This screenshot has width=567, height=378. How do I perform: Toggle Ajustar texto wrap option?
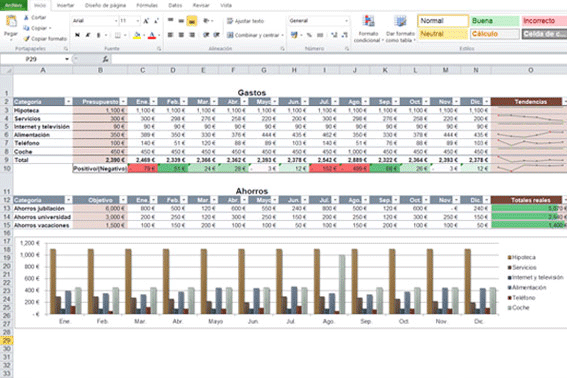click(246, 21)
